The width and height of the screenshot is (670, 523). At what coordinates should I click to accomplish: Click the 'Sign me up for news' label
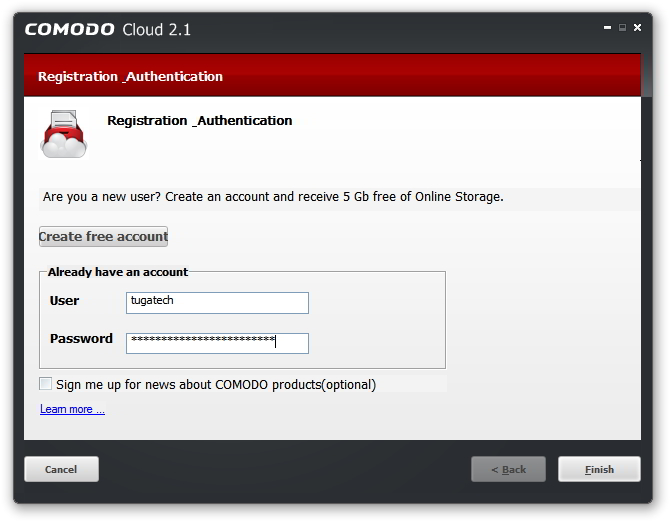click(x=216, y=385)
